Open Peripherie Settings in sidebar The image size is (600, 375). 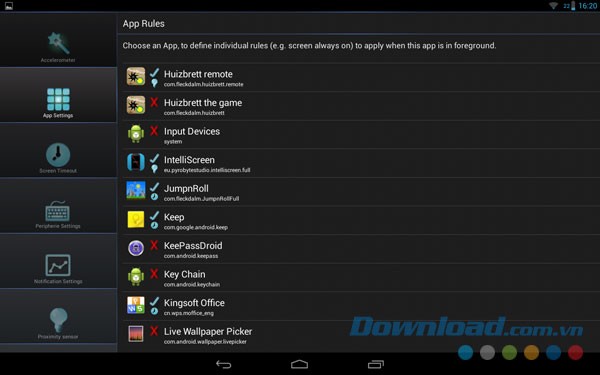[58, 206]
